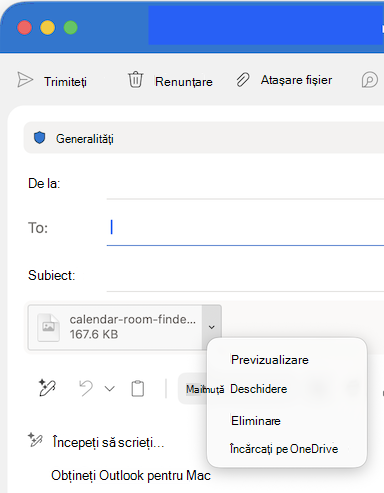Click the green full-screen window button
This screenshot has width=384, height=493.
pos(70,28)
